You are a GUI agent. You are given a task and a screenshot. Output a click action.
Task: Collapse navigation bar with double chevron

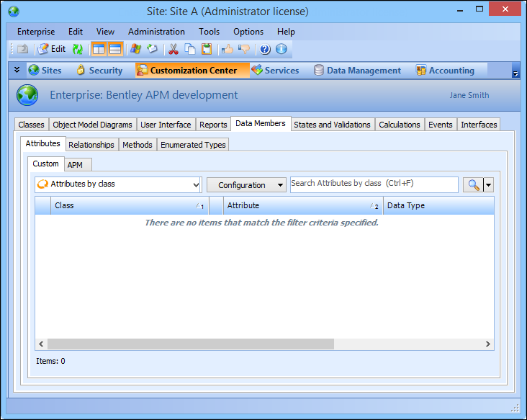pyautogui.click(x=17, y=70)
